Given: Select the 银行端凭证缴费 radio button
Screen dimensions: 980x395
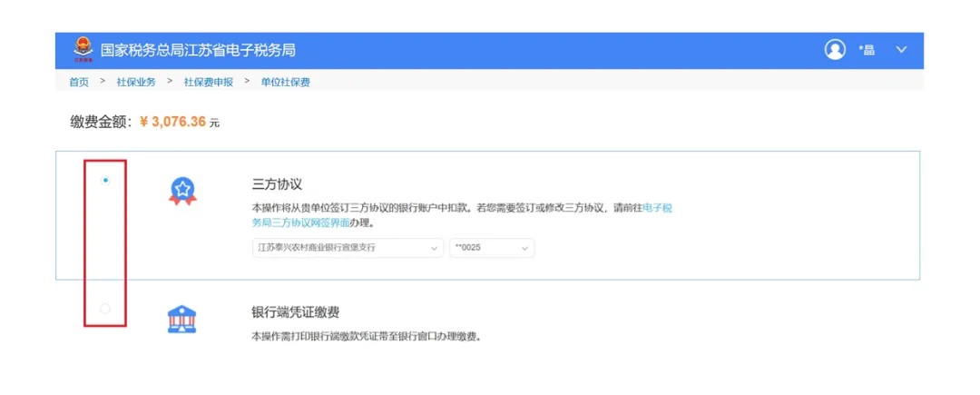Looking at the screenshot, I should pos(105,309).
